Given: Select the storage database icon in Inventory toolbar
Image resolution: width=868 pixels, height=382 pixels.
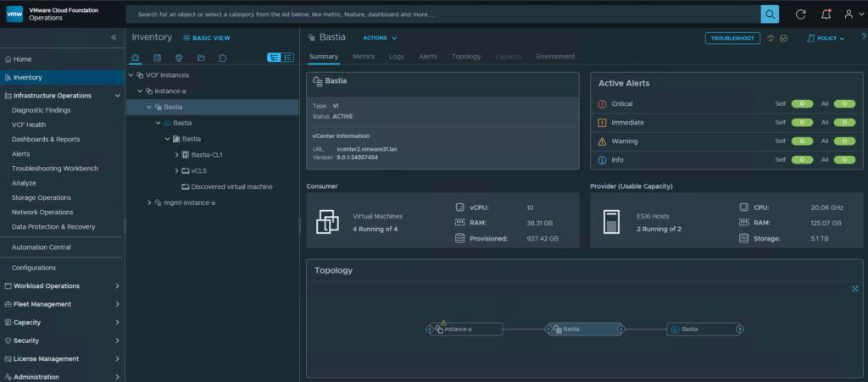Looking at the screenshot, I should [157, 58].
